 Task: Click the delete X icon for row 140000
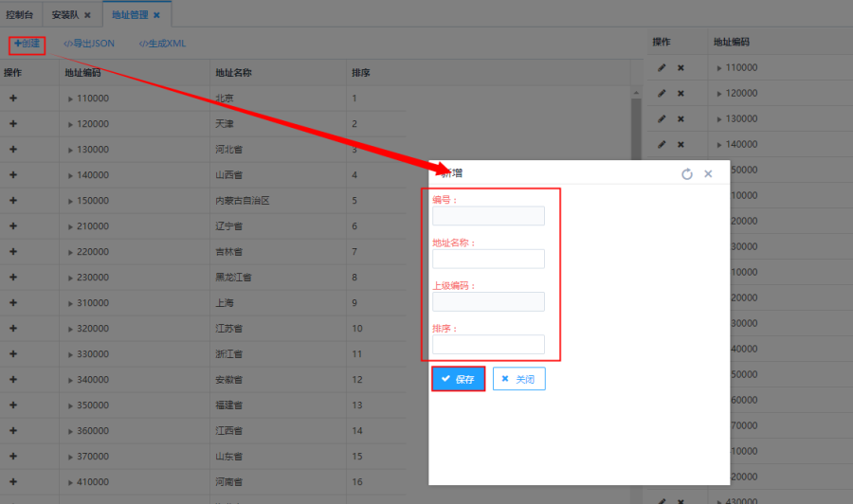(x=681, y=144)
